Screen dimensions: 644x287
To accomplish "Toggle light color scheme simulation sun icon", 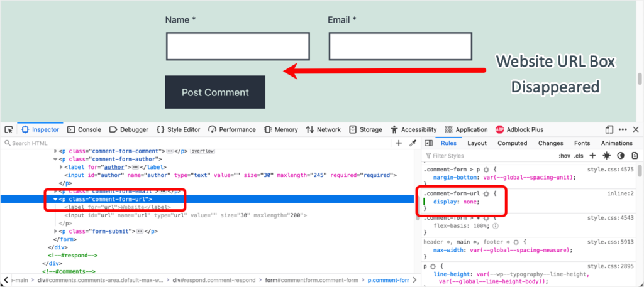I will click(606, 155).
